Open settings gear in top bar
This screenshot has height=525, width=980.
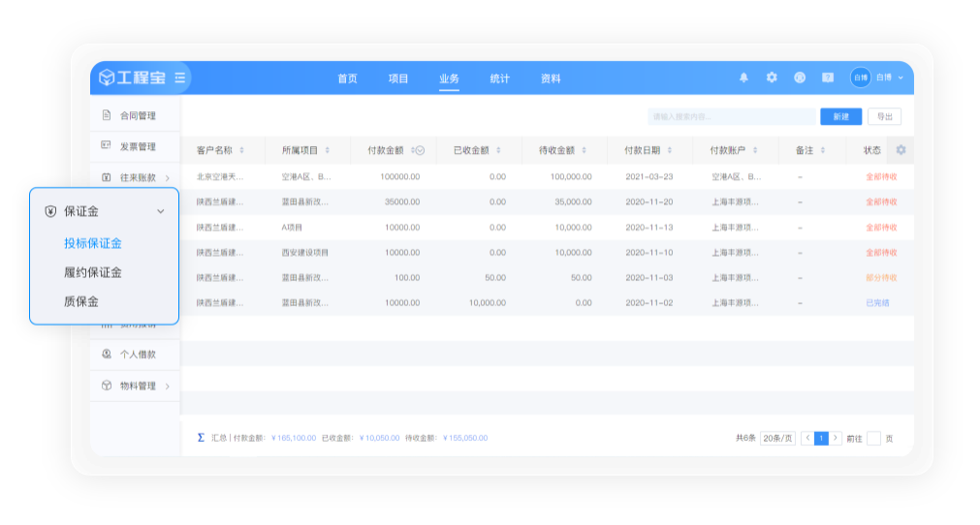tap(772, 77)
